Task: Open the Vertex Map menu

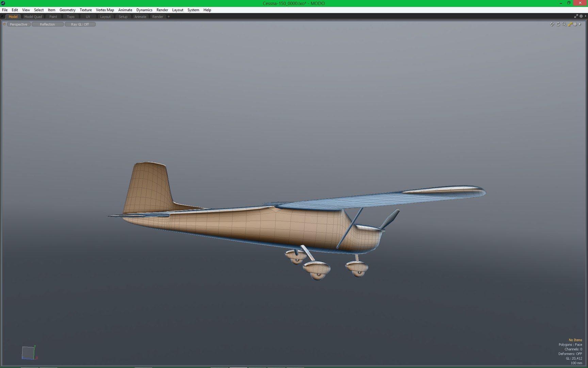Action: [x=105, y=10]
